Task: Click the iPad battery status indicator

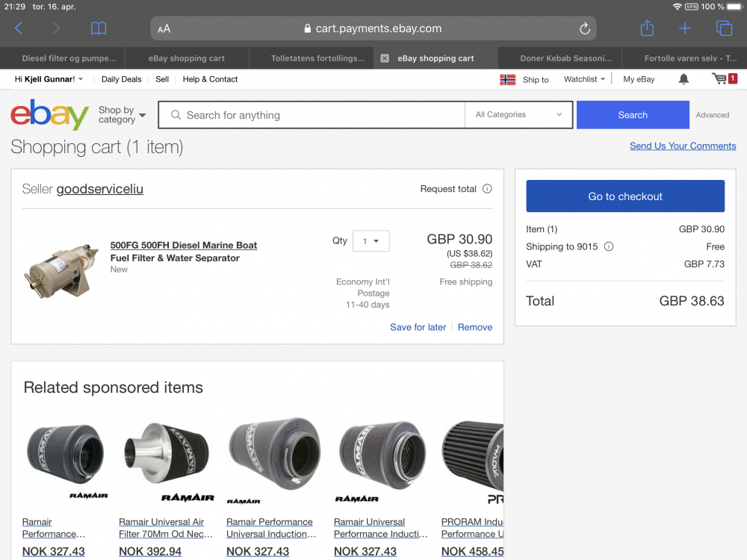Action: [734, 7]
